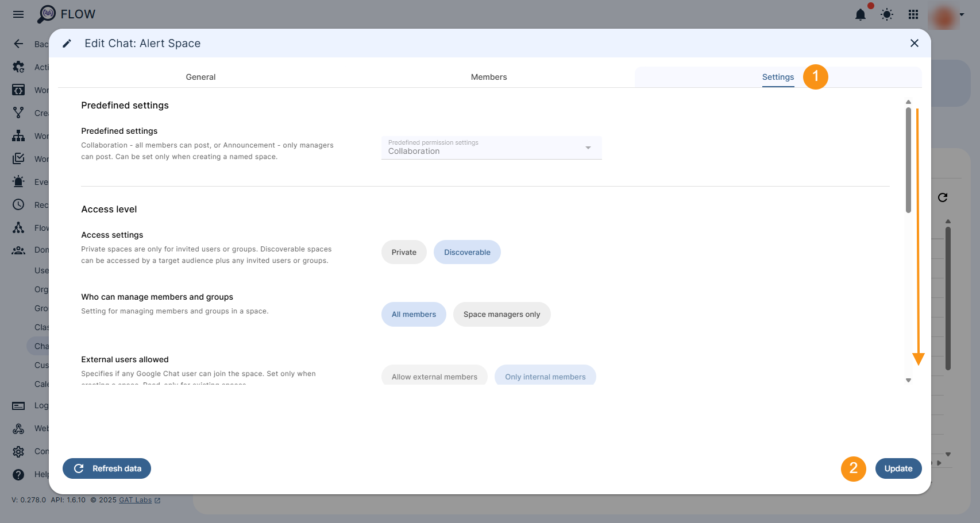Screen dimensions: 980x523
Task: Click the notifications bell icon
Action: (x=860, y=15)
